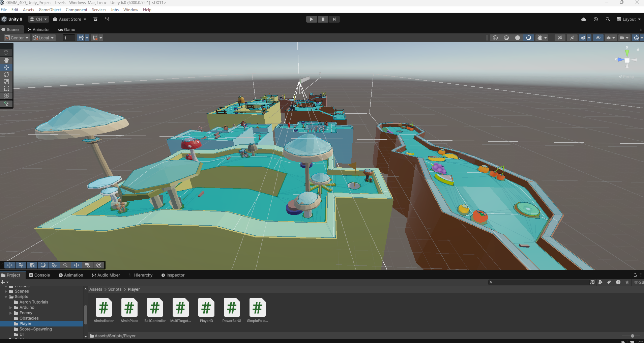The image size is (644, 343).
Task: Click the Assets breadcrumb link
Action: (x=96, y=289)
